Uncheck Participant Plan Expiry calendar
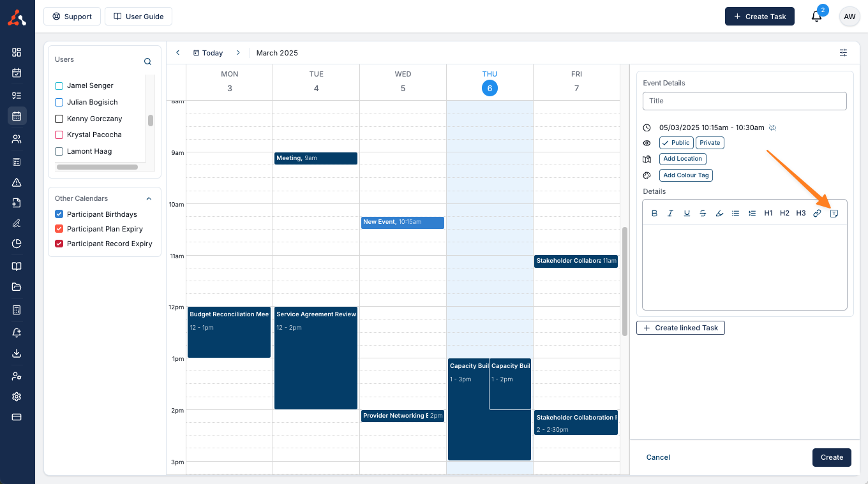The width and height of the screenshot is (868, 484). click(59, 229)
